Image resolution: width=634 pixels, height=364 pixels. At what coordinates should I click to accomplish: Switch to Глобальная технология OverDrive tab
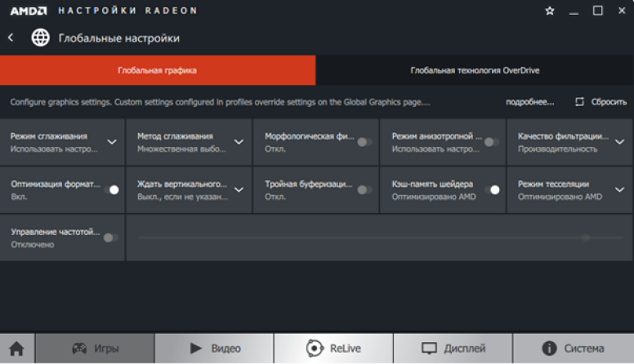(x=475, y=70)
